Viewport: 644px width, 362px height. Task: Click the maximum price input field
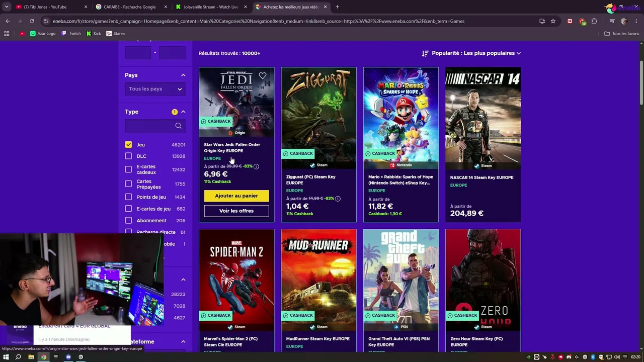[x=172, y=53]
